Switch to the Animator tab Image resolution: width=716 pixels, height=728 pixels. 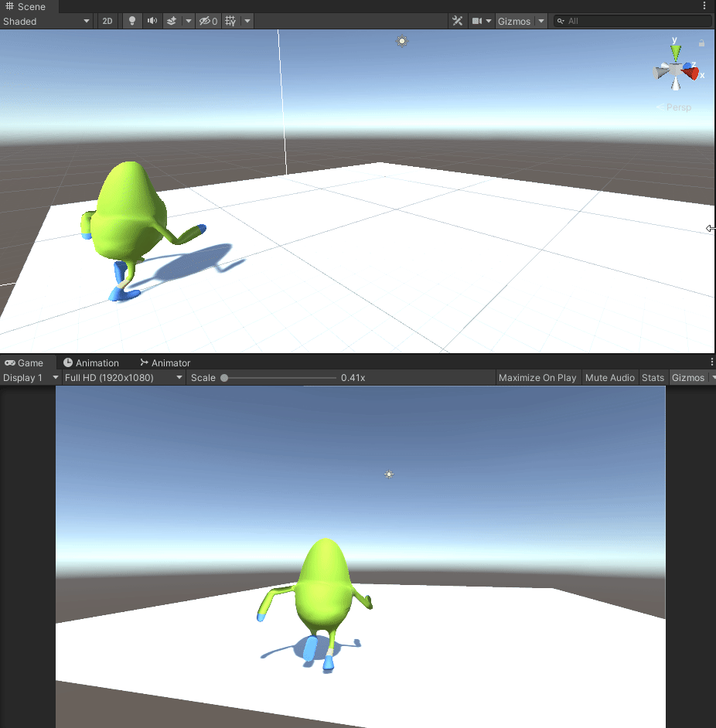tap(165, 363)
